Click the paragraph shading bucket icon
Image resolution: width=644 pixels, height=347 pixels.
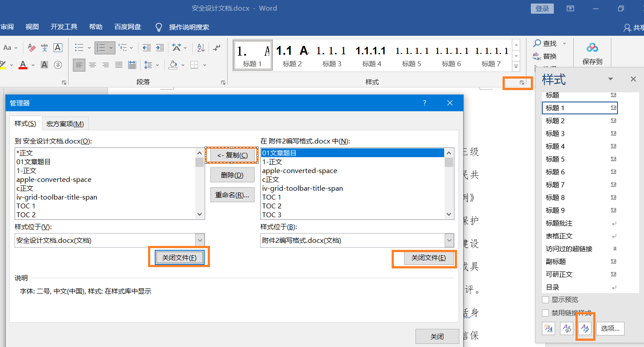pos(173,65)
